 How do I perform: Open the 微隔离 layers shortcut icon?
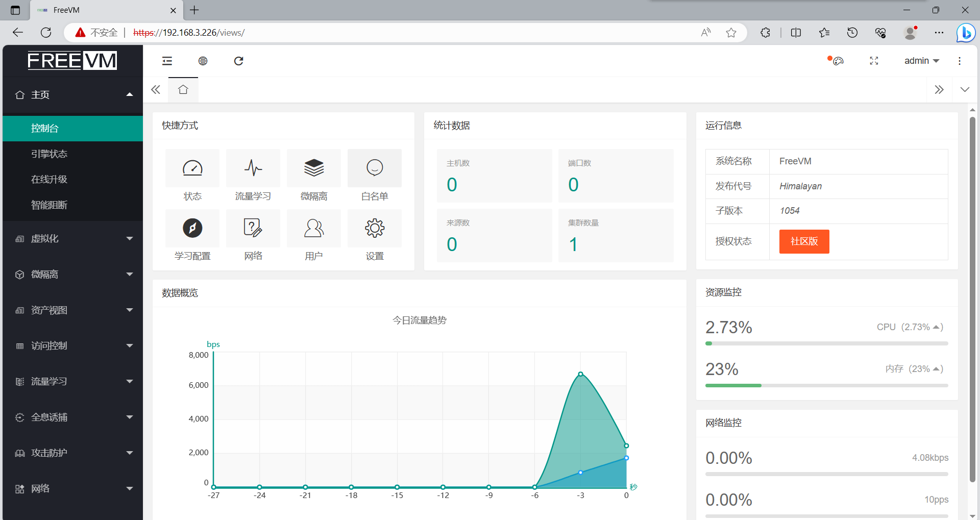click(314, 168)
